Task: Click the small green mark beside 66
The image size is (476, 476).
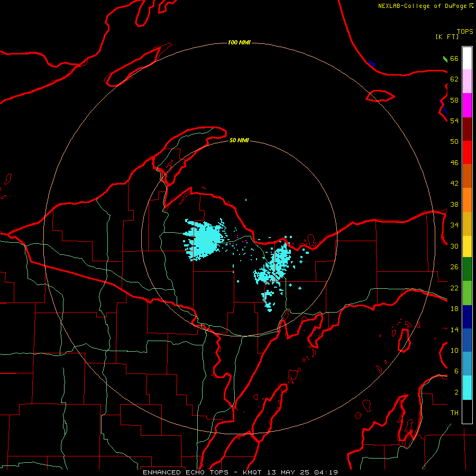Action: 445,59
